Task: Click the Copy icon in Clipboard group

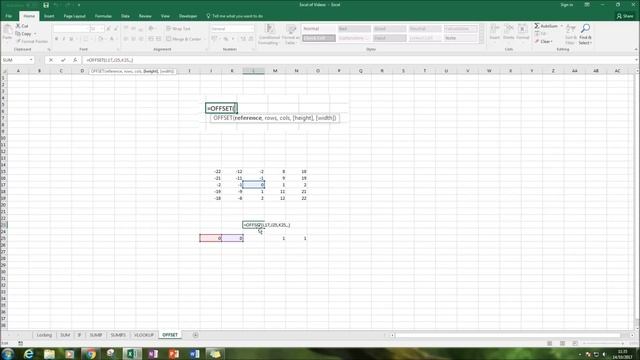Action: click(x=18, y=34)
